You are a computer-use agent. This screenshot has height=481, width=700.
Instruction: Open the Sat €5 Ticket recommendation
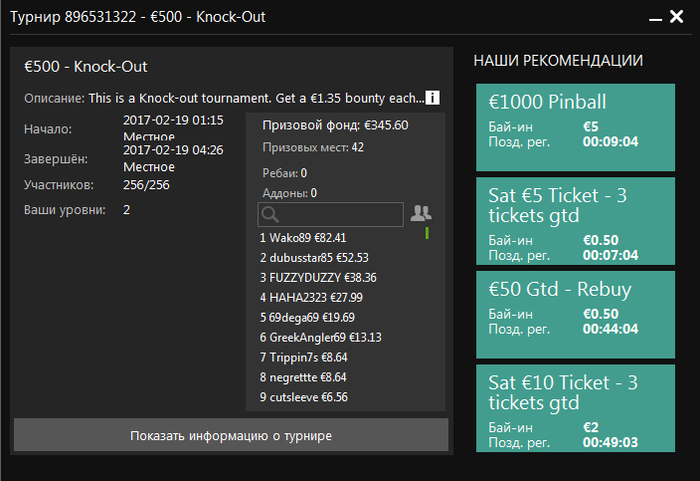[575, 221]
